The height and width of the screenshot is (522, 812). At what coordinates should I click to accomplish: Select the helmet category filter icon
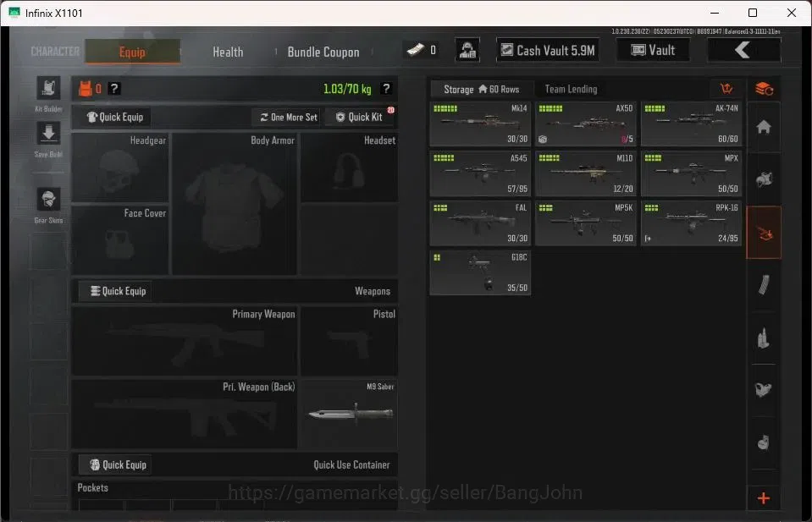(764, 179)
